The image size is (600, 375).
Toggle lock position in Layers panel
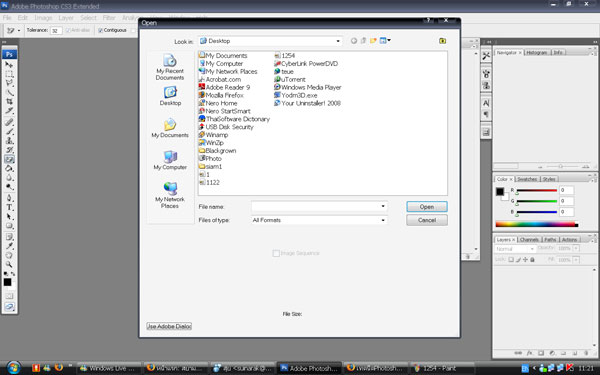[525, 259]
